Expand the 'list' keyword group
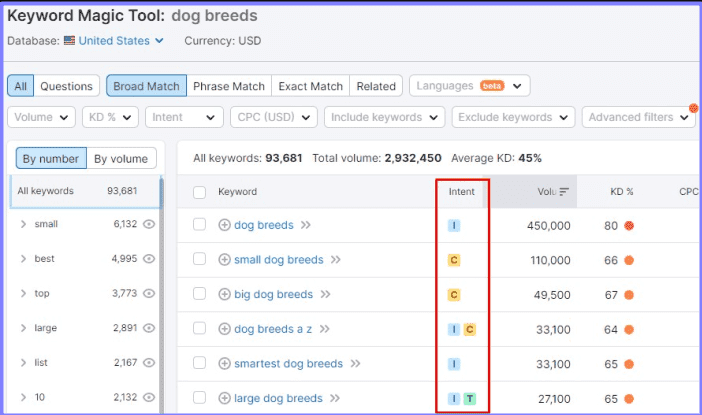702x415 pixels. (x=23, y=363)
